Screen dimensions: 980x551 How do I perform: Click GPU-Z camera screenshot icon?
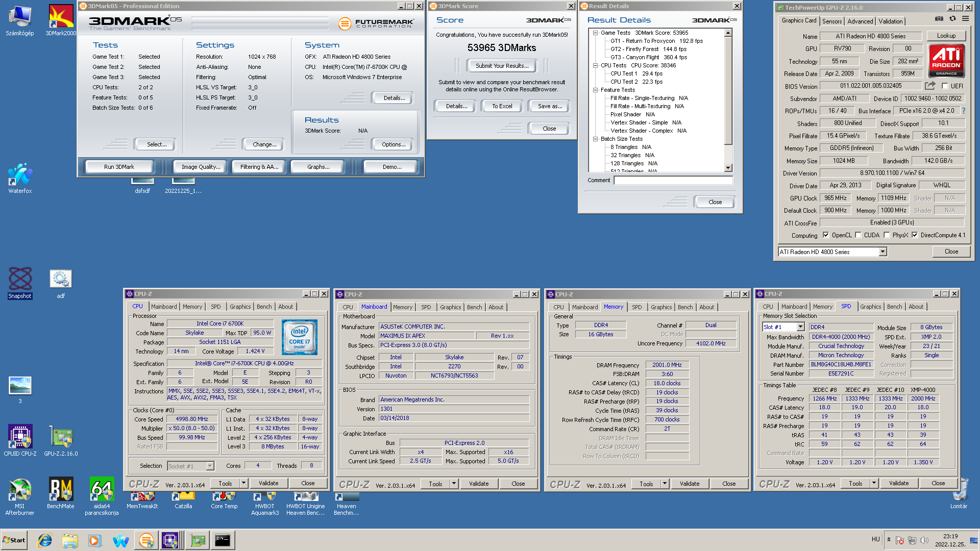tap(939, 19)
